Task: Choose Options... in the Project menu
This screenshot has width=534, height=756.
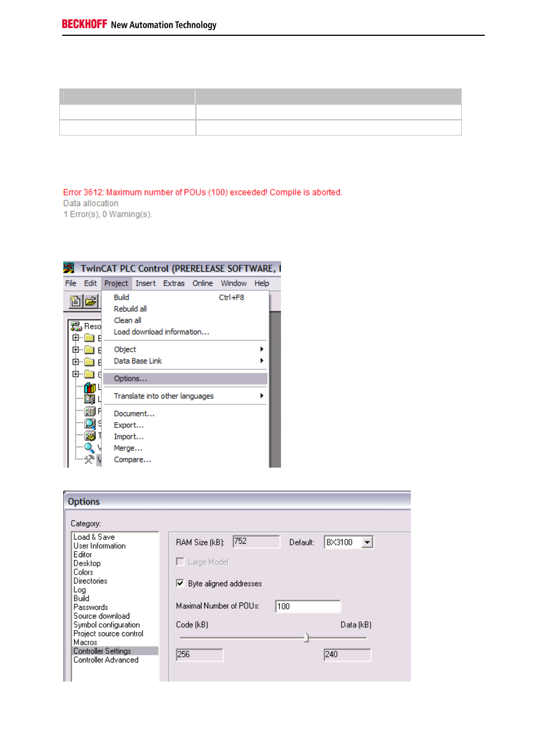Action: (x=185, y=379)
